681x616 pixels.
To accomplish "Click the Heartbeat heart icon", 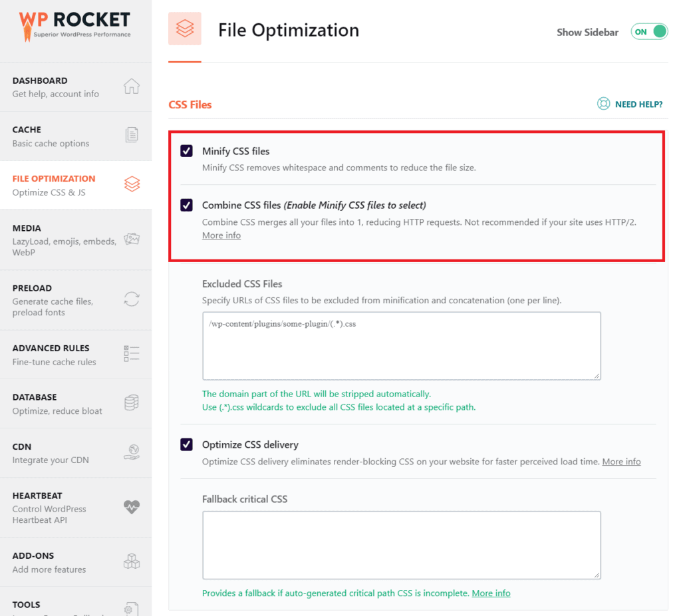I will [132, 507].
